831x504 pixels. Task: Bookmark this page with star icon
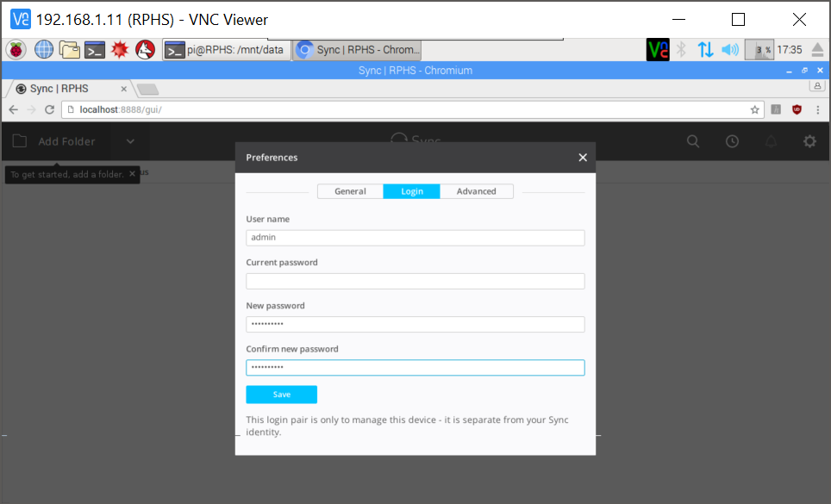click(x=755, y=109)
